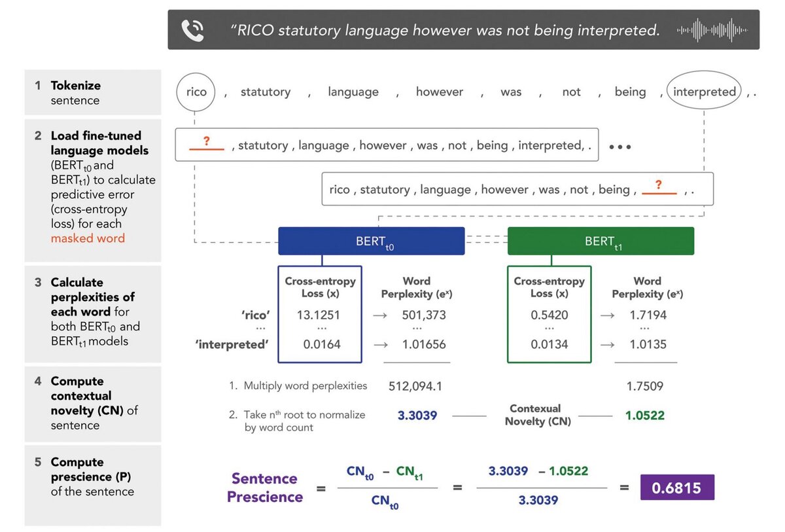The height and width of the screenshot is (532, 785).
Task: Click the 1.01656 perplexity value
Action: click(424, 344)
